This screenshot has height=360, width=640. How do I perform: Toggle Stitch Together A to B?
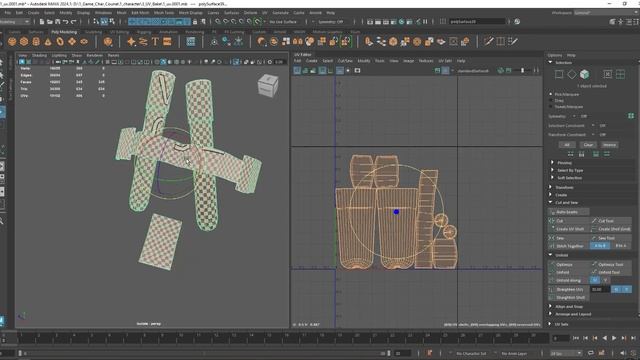(x=600, y=246)
